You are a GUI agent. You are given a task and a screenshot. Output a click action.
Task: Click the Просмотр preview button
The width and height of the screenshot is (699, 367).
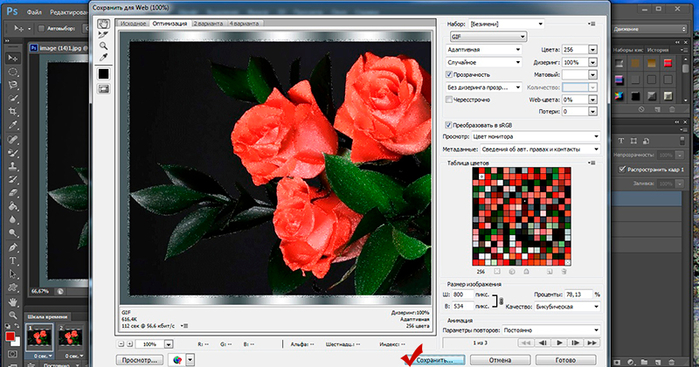(x=140, y=360)
